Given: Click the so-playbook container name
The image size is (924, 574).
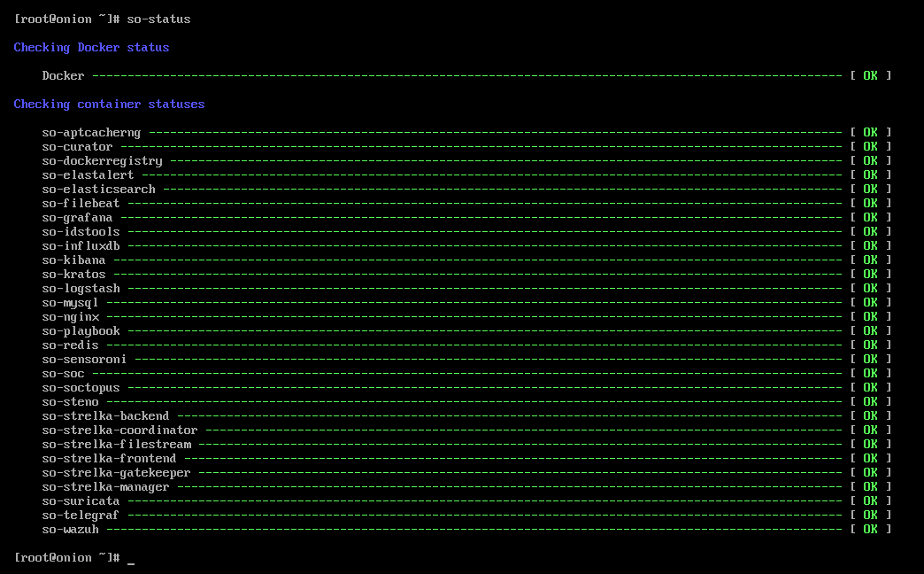Looking at the screenshot, I should pos(81,331).
